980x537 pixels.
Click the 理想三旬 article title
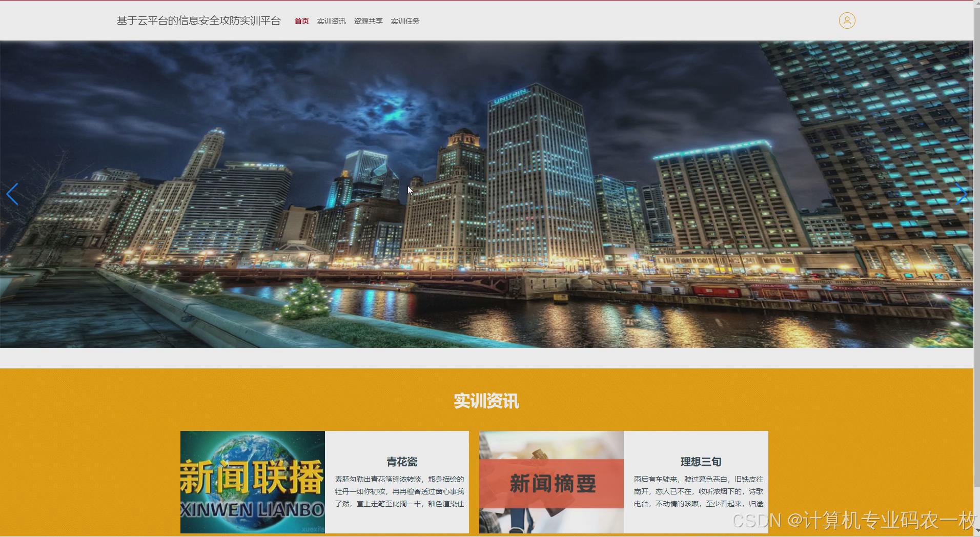tap(700, 462)
